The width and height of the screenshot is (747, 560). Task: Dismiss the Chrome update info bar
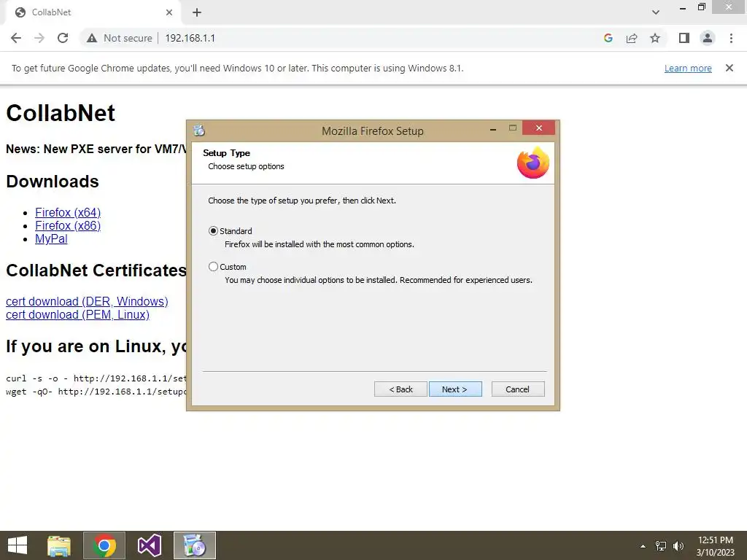point(729,68)
